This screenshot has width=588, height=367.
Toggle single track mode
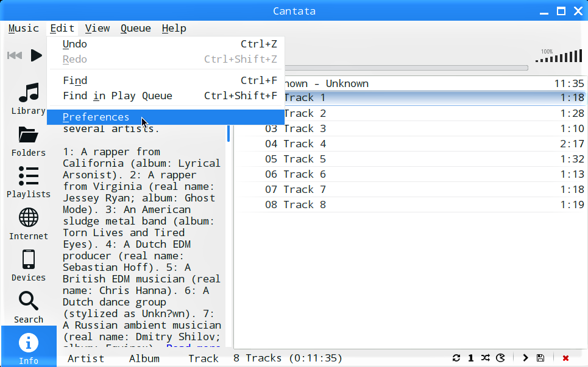470,358
